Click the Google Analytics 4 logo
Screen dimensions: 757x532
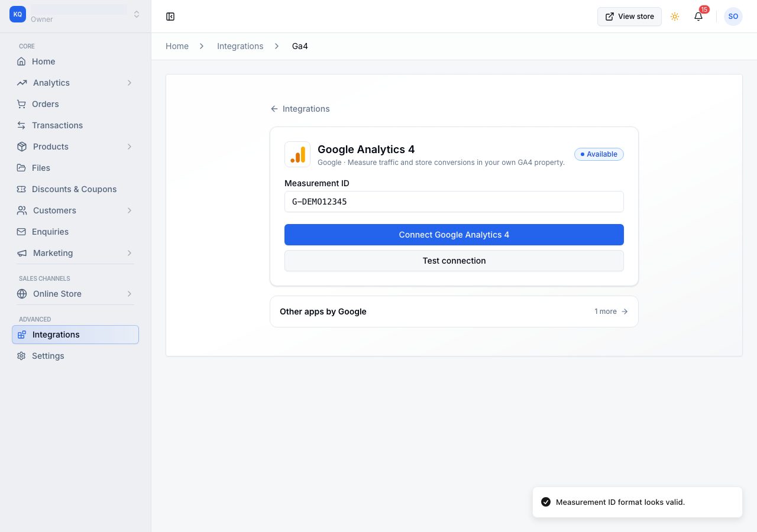point(297,154)
